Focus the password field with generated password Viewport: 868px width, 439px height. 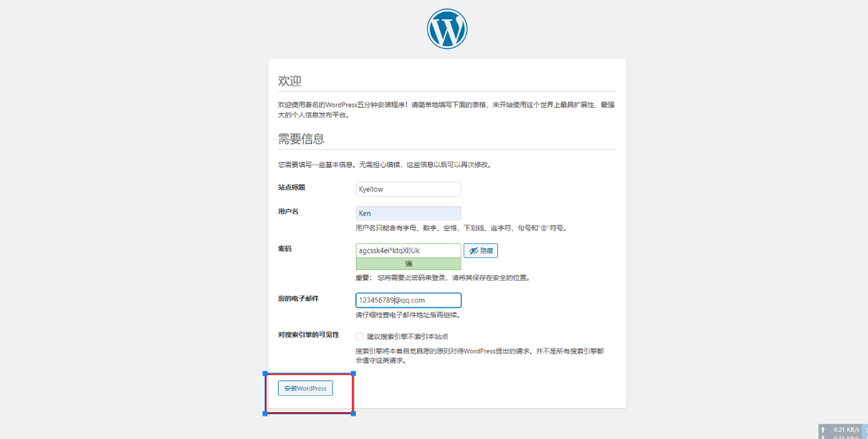pos(408,250)
